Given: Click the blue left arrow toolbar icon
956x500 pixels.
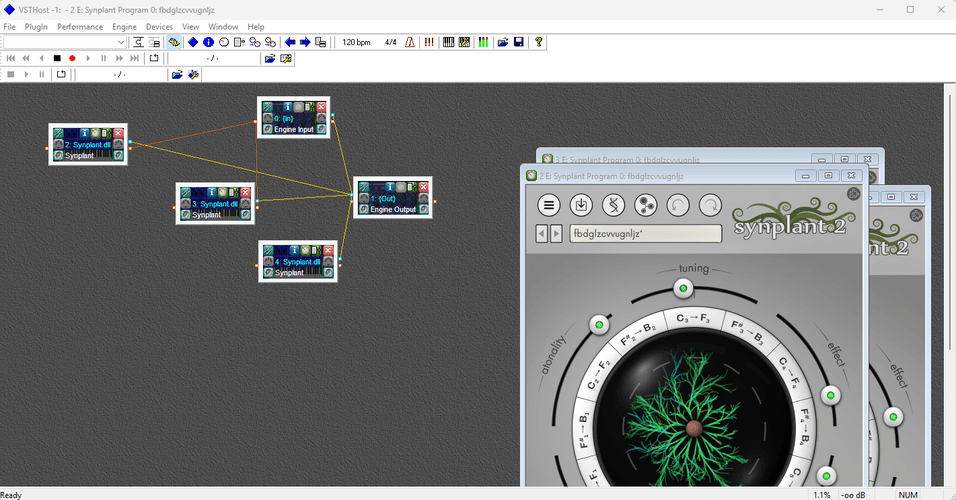Looking at the screenshot, I should coord(290,42).
